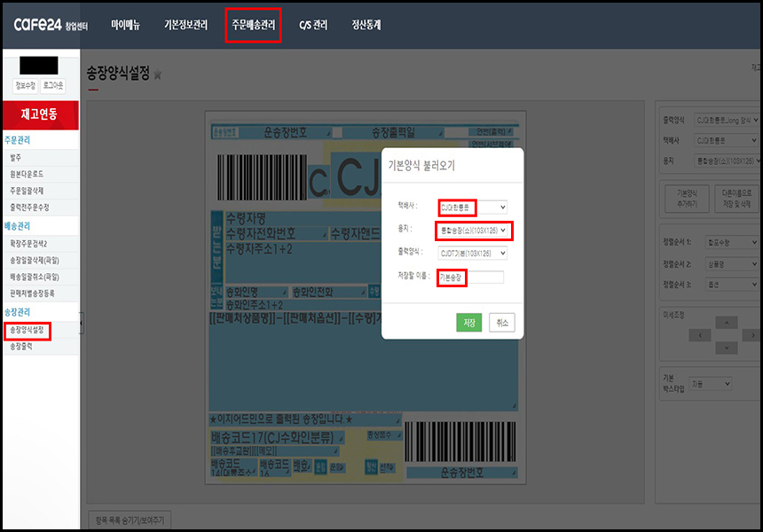
Task: Select the 배송코드17(CJ수화인분류) field
Action: click(x=277, y=438)
